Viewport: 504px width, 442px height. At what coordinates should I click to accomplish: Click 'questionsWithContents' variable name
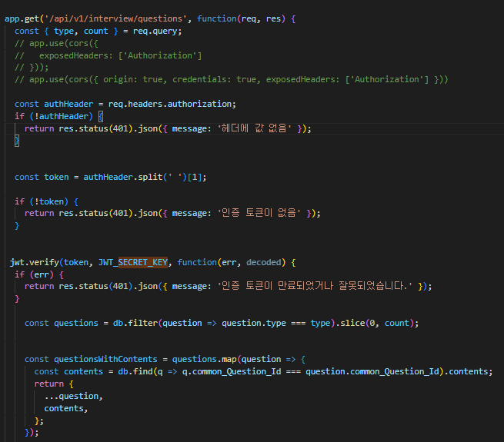point(105,359)
